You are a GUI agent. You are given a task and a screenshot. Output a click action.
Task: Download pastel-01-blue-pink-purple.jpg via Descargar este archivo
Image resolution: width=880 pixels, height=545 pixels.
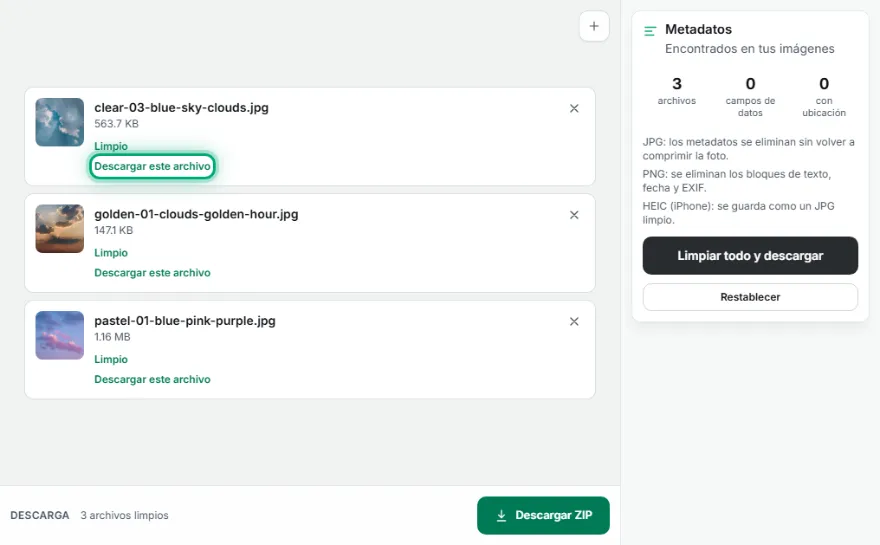[152, 379]
